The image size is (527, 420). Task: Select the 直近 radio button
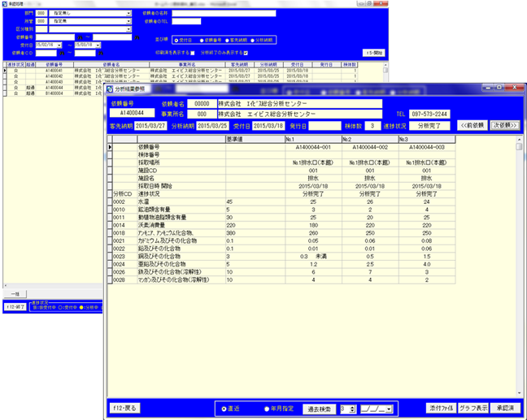[x=224, y=409]
